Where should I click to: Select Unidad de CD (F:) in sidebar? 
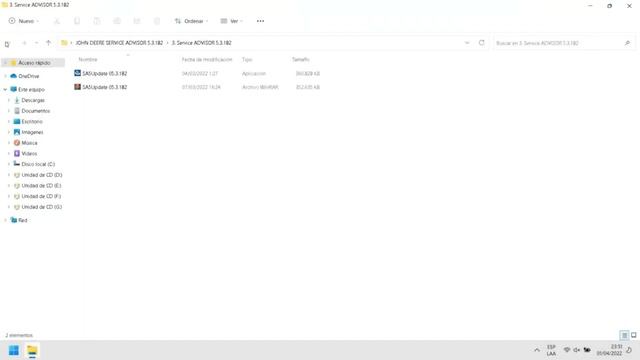(x=41, y=196)
